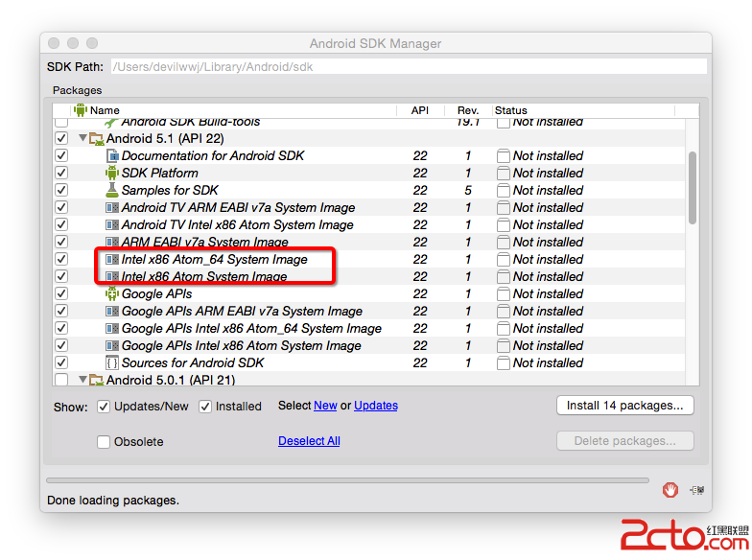This screenshot has width=752, height=560.
Task: Uncheck Sources for Android SDK checkbox
Action: (61, 362)
